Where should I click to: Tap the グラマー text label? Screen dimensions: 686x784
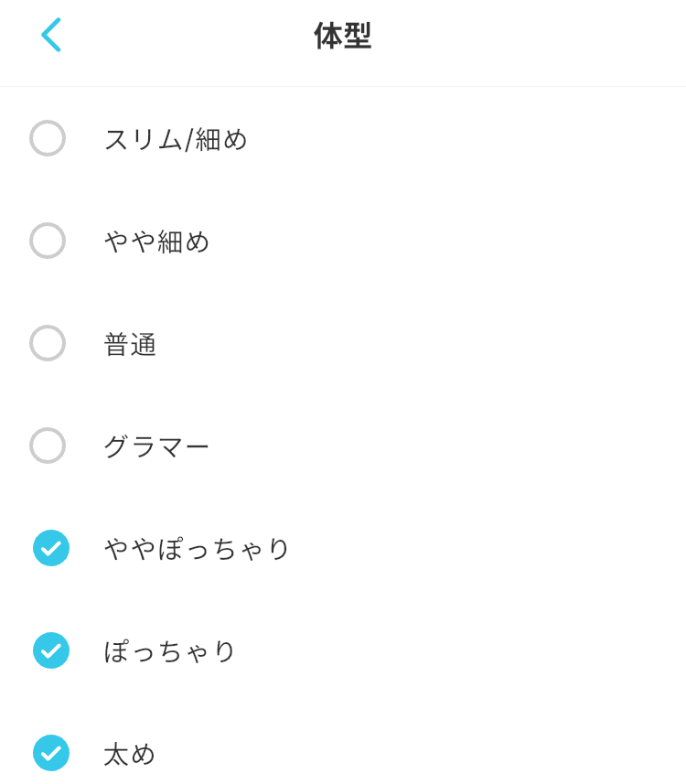coord(156,446)
